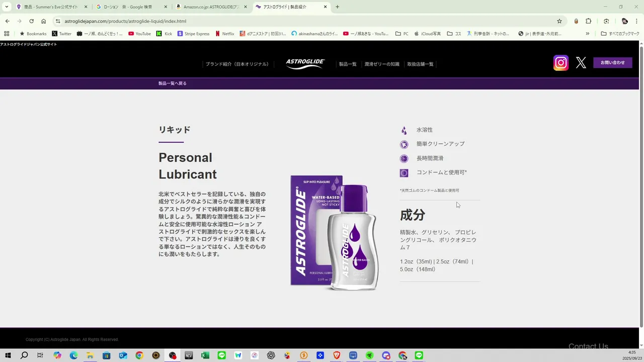Open 潤滑ゼリーの知識 menu item
Image resolution: width=644 pixels, height=362 pixels.
[382, 64]
